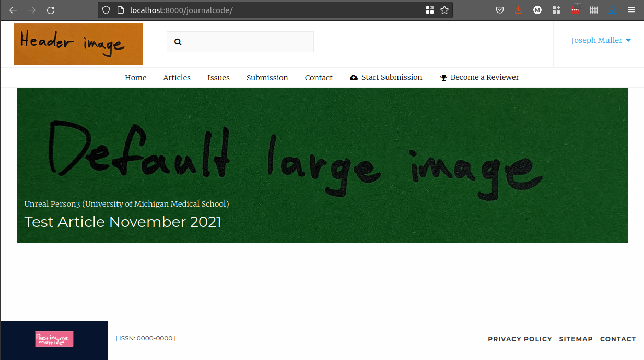This screenshot has height=360, width=644.
Task: Click the pink Press image override logo
Action: [x=54, y=339]
